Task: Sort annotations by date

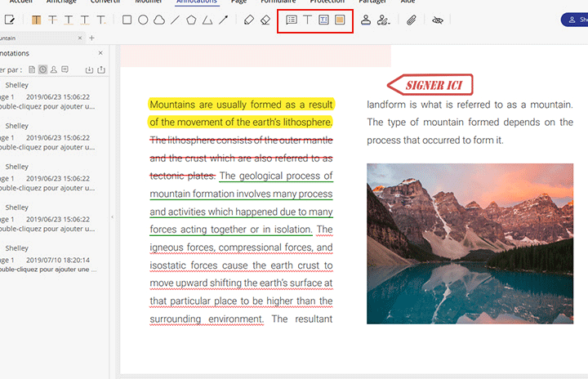Action: (x=42, y=69)
